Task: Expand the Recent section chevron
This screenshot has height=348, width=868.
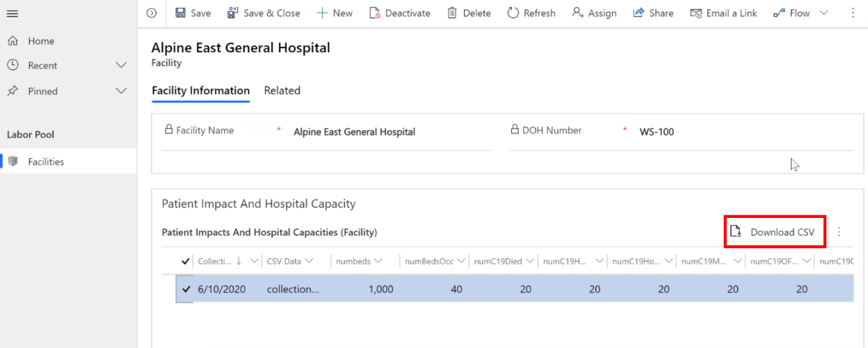Action: click(x=121, y=65)
